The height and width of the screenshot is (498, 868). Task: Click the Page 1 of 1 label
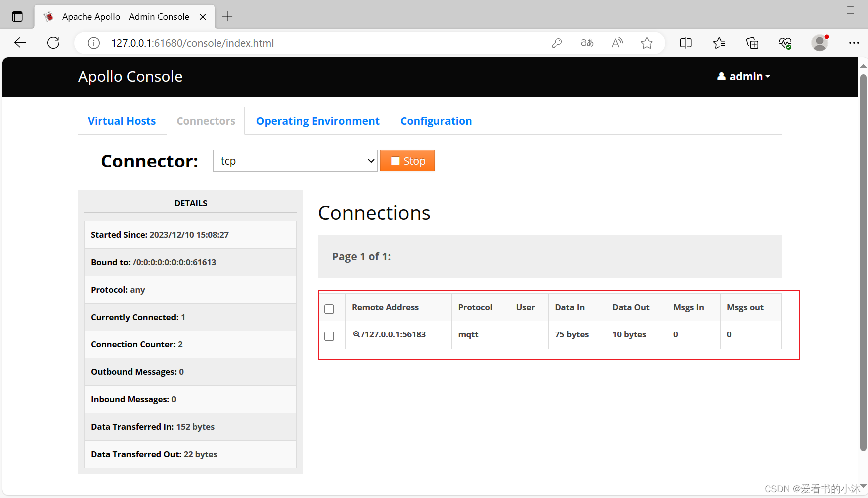(x=362, y=257)
